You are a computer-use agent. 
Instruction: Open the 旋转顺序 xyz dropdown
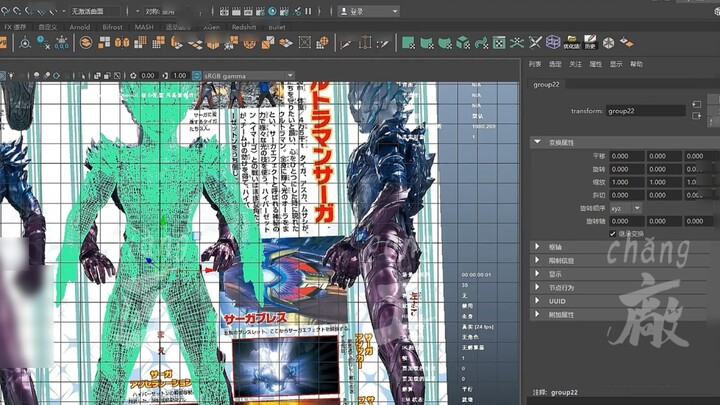coord(625,208)
